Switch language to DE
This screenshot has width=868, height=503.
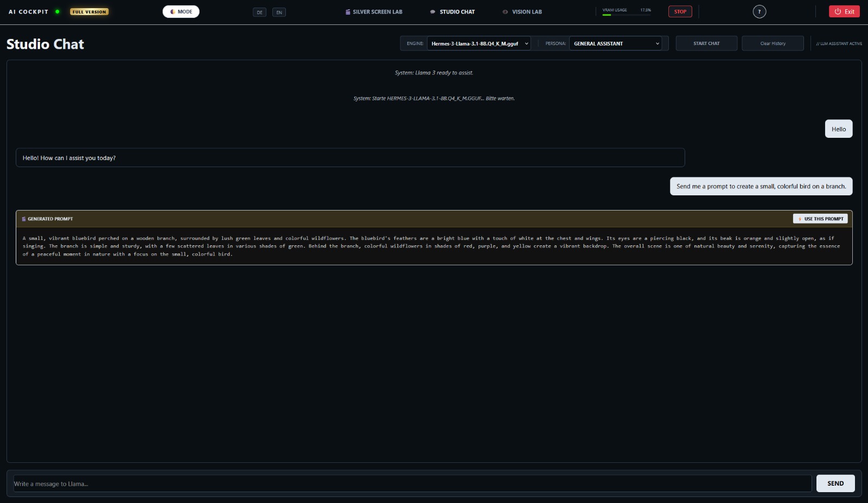(x=260, y=11)
